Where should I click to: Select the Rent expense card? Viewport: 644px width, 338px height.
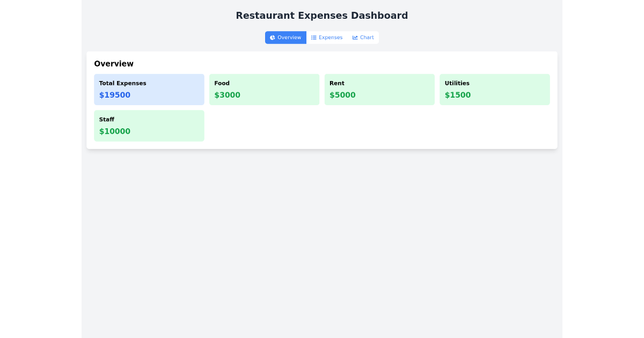(x=379, y=89)
